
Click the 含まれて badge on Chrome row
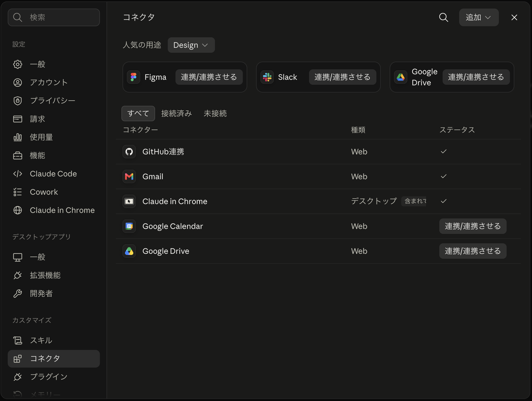coord(414,201)
